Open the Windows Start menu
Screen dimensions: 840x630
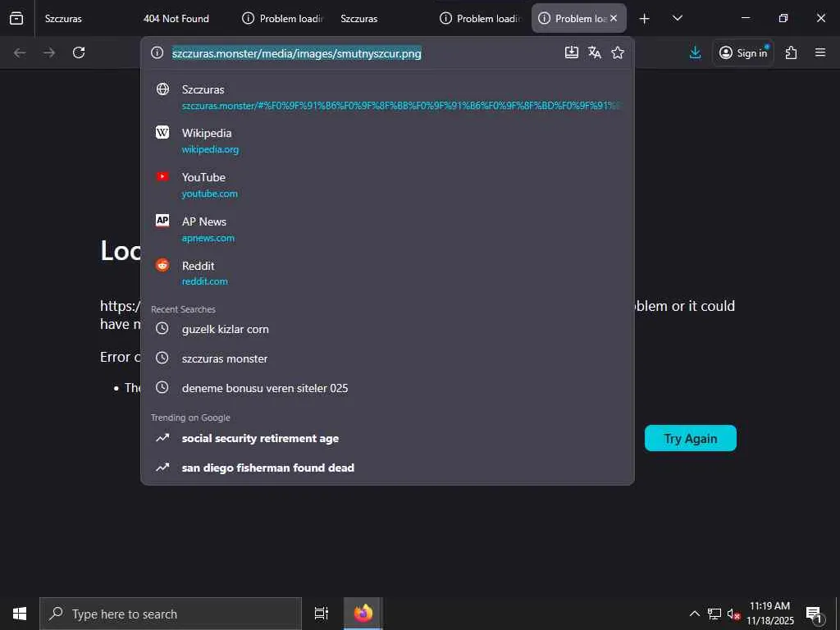tap(20, 614)
